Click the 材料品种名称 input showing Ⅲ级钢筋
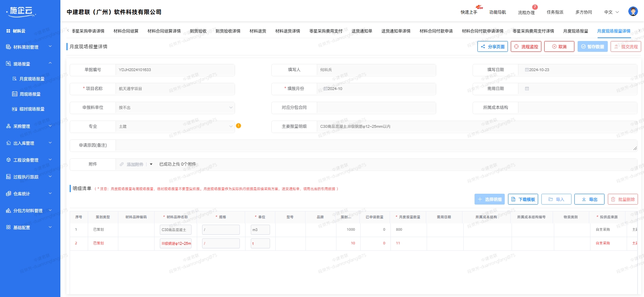This screenshot has height=297, width=644. click(x=176, y=244)
